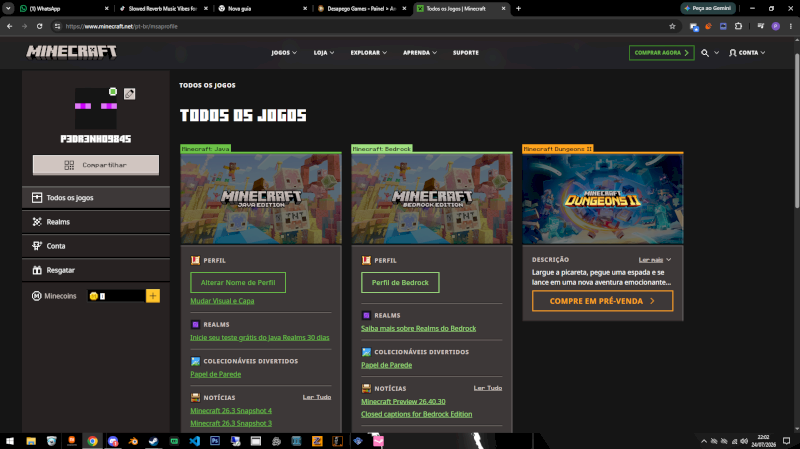Viewport: 800px width, 449px height.
Task: Click the yellow plus button to add Minecoins
Action: tap(153, 296)
